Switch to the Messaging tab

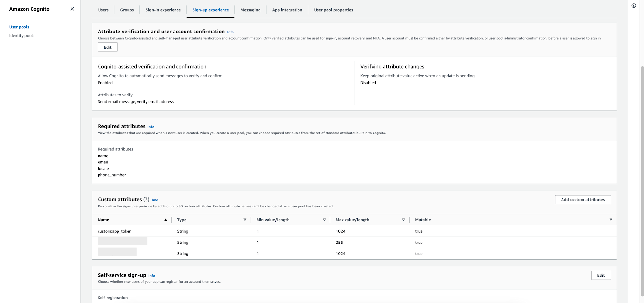[x=251, y=10]
